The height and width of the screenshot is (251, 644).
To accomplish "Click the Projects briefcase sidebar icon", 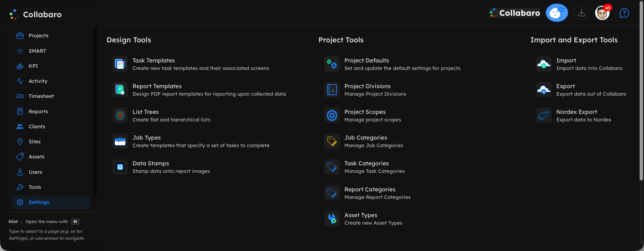I will point(20,35).
